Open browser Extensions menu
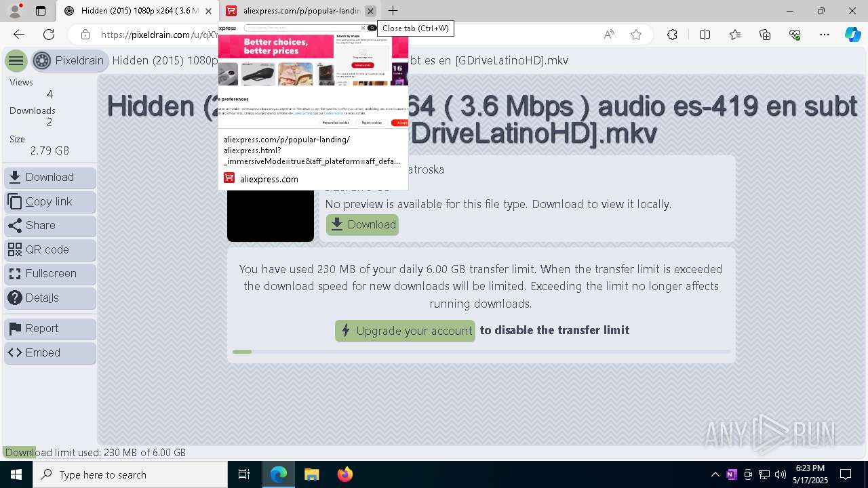The height and width of the screenshot is (488, 868). click(x=672, y=35)
